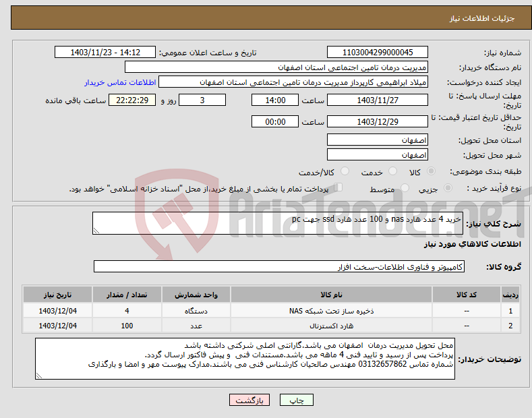This screenshot has height=418, width=532.
Task: Click the announcement date field 1403/11/23 - 14:12
Action: click(x=105, y=53)
